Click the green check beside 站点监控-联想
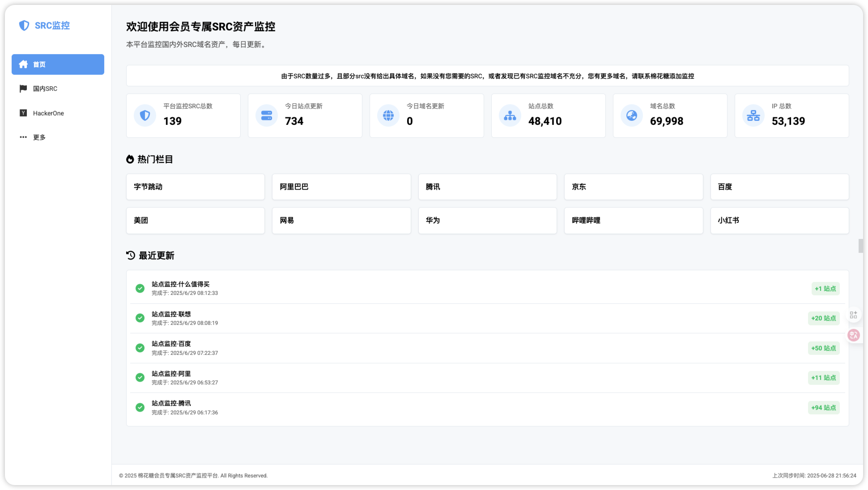This screenshot has width=868, height=490. click(140, 318)
